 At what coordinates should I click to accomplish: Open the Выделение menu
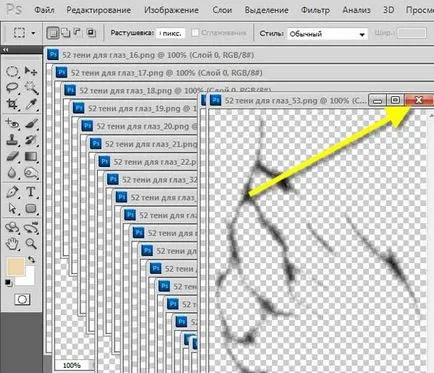point(267,10)
